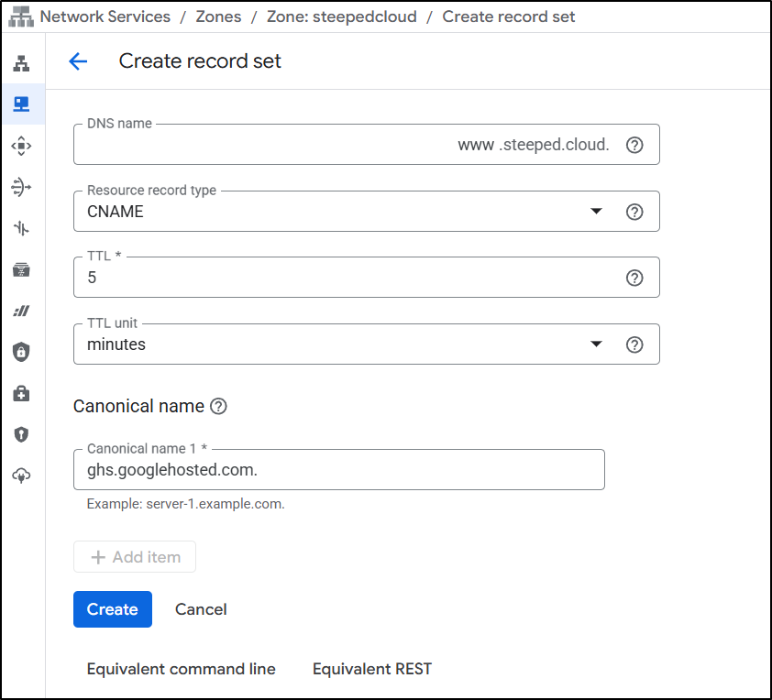The width and height of the screenshot is (772, 700).
Task: Click the Service Directory drawer sidebar icon
Action: coord(22,269)
